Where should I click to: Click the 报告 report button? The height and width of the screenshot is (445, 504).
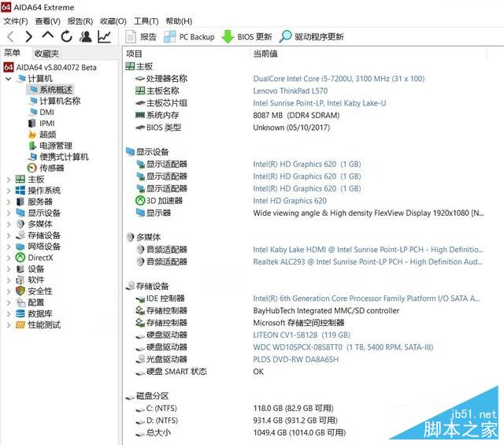point(141,37)
